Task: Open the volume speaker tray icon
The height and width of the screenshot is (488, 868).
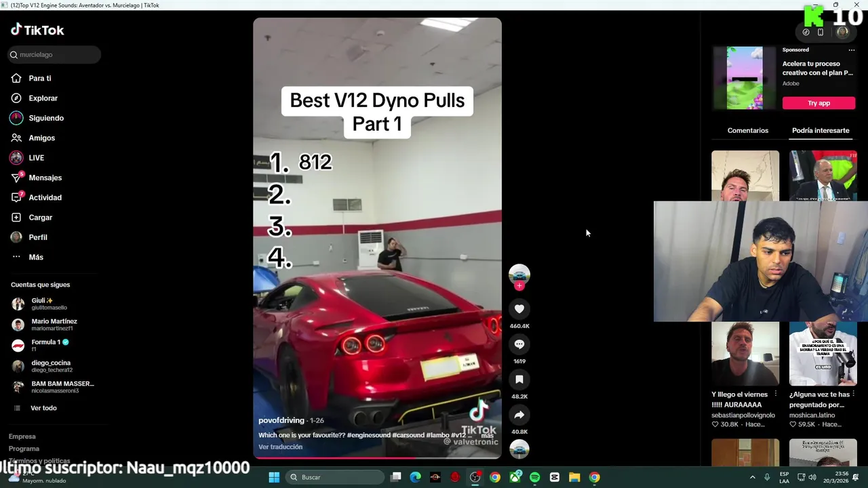Action: (812, 477)
